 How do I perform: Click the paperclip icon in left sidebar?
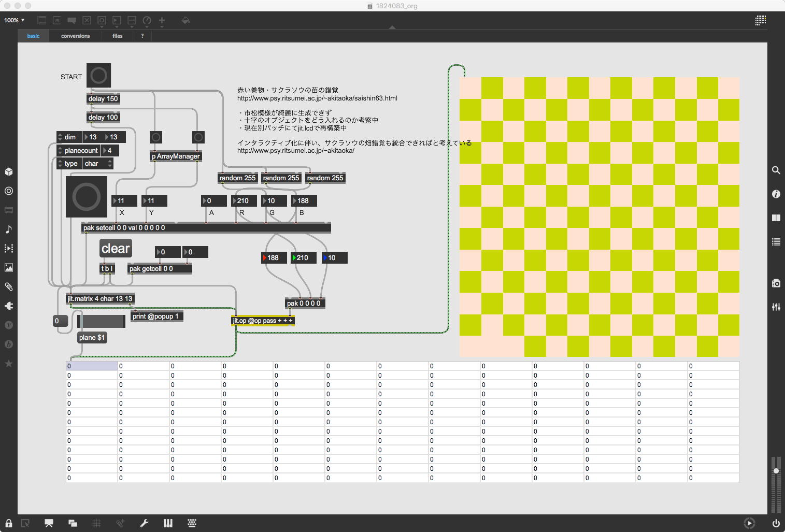point(9,286)
